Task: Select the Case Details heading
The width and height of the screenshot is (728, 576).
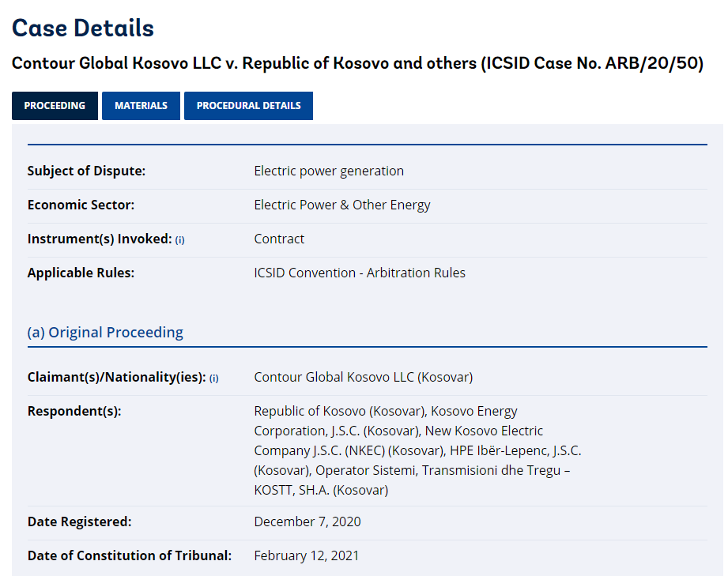Action: [x=83, y=28]
